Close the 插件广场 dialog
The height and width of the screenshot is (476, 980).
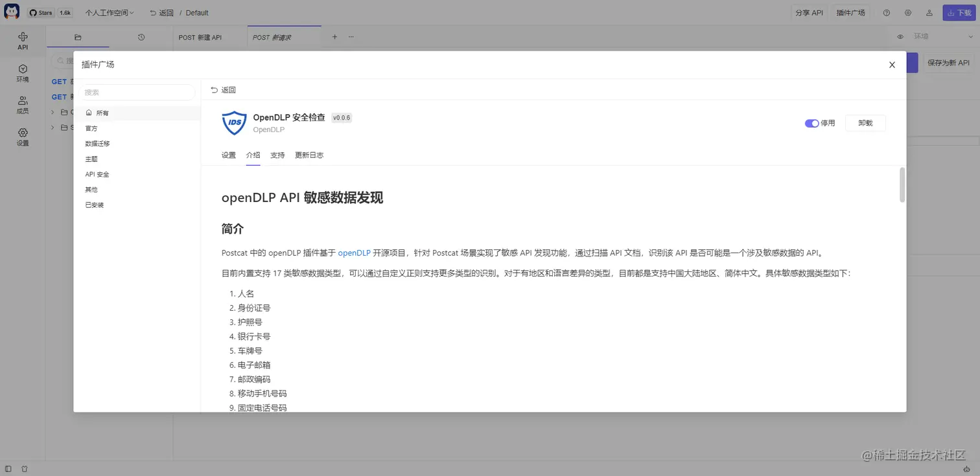[x=892, y=65]
